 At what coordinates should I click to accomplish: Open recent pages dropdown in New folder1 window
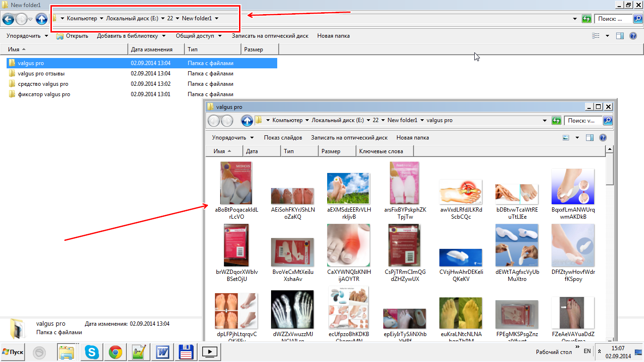coord(31,19)
